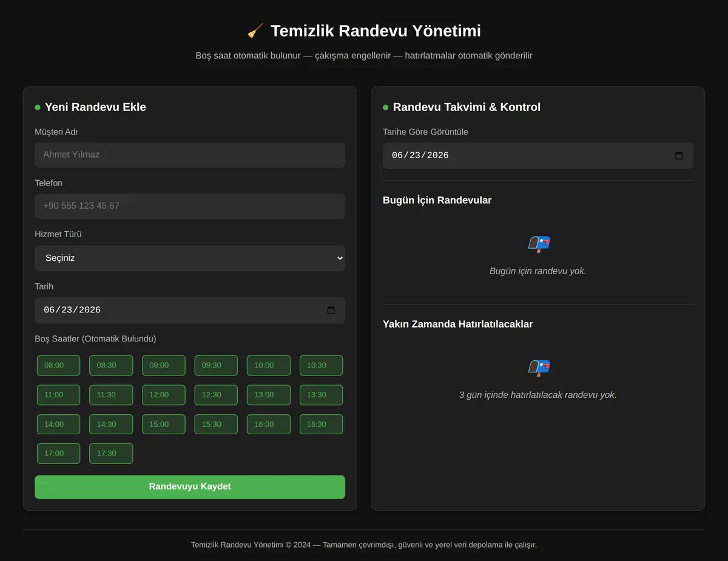Open the Hizmet Türü dropdown
The width and height of the screenshot is (728, 561).
190,258
